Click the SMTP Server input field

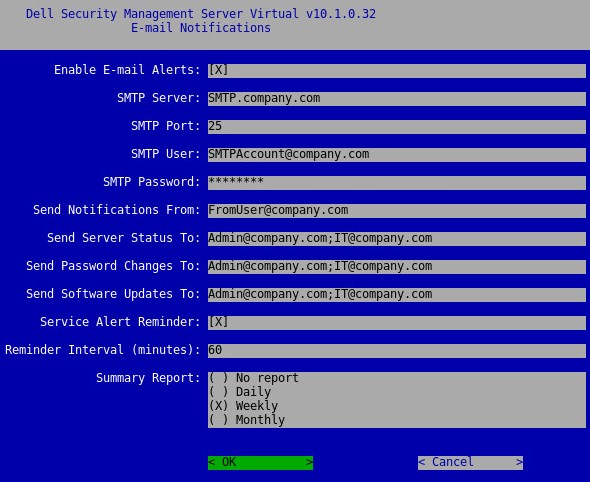397,99
